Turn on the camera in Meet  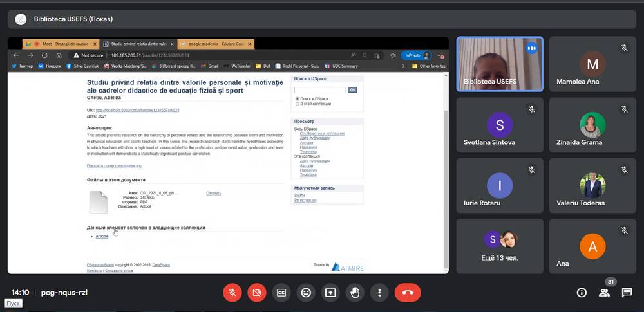click(x=257, y=293)
